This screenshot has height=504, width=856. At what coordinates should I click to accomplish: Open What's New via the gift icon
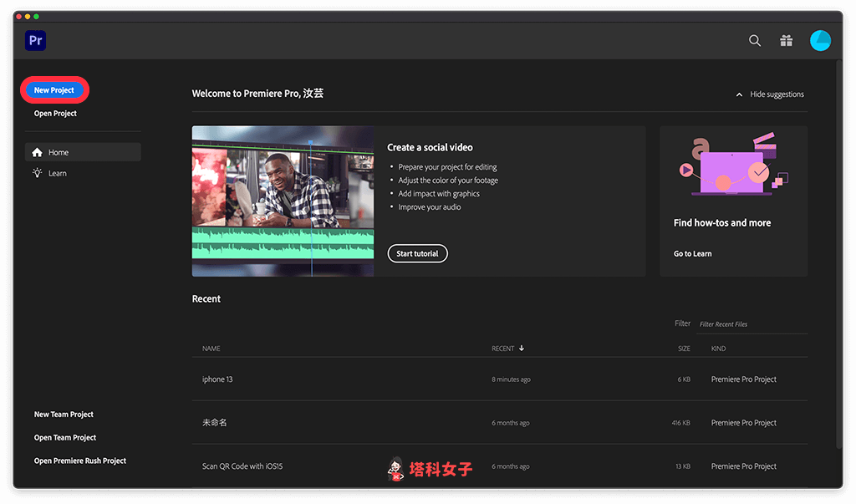[x=786, y=40]
